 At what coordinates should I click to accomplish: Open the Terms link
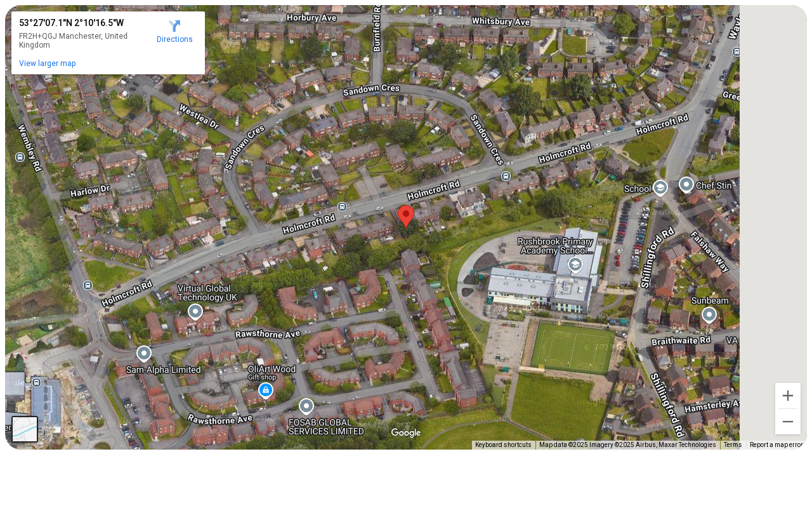click(733, 445)
